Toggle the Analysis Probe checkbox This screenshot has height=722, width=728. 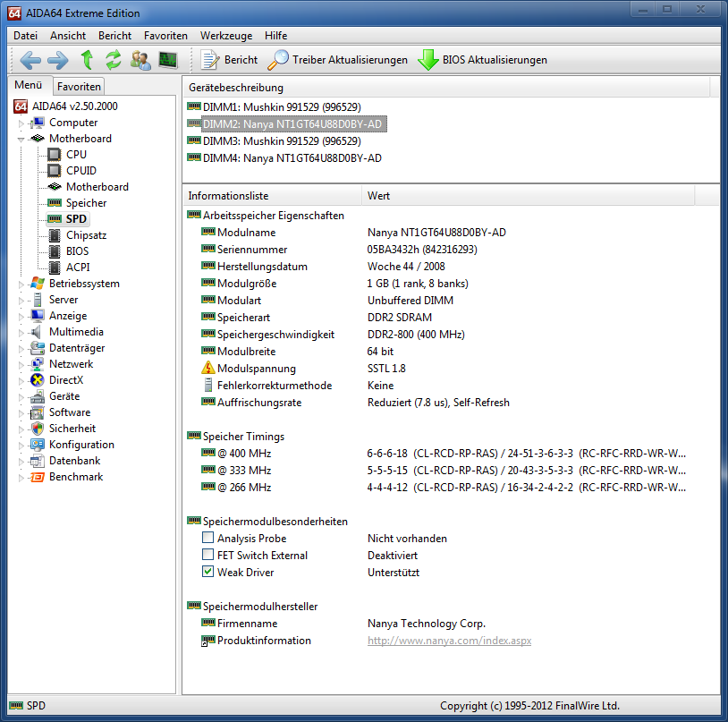(x=208, y=538)
